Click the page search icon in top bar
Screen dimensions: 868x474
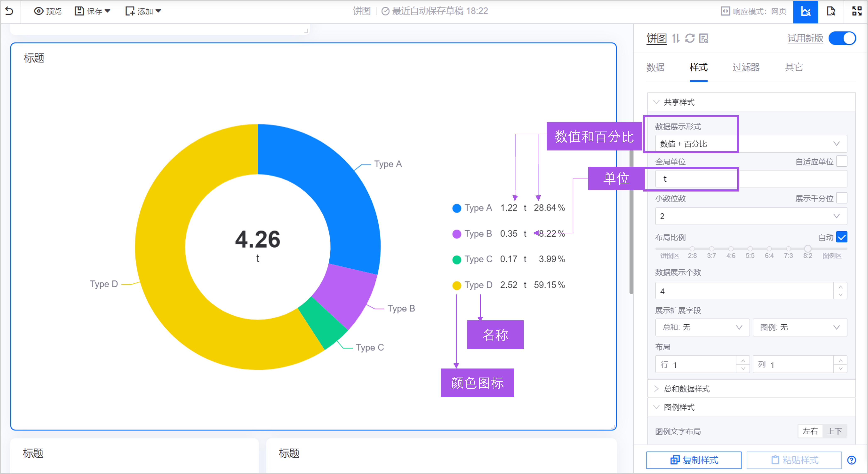click(831, 11)
